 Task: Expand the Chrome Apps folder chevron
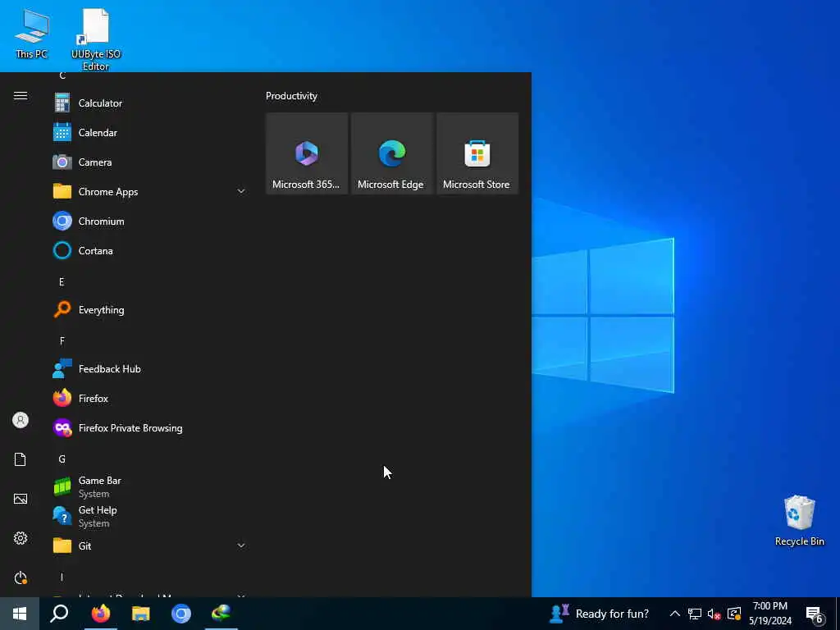(241, 191)
